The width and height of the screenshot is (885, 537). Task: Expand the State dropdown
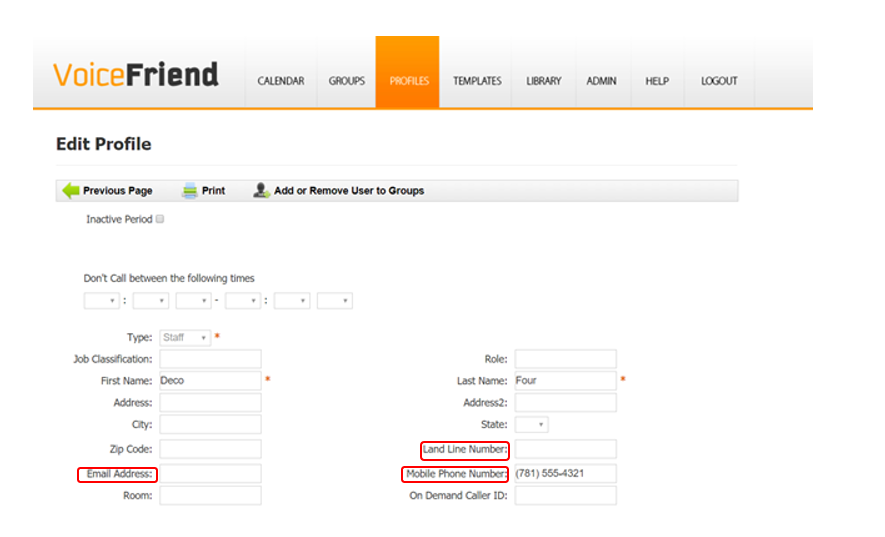click(x=531, y=425)
